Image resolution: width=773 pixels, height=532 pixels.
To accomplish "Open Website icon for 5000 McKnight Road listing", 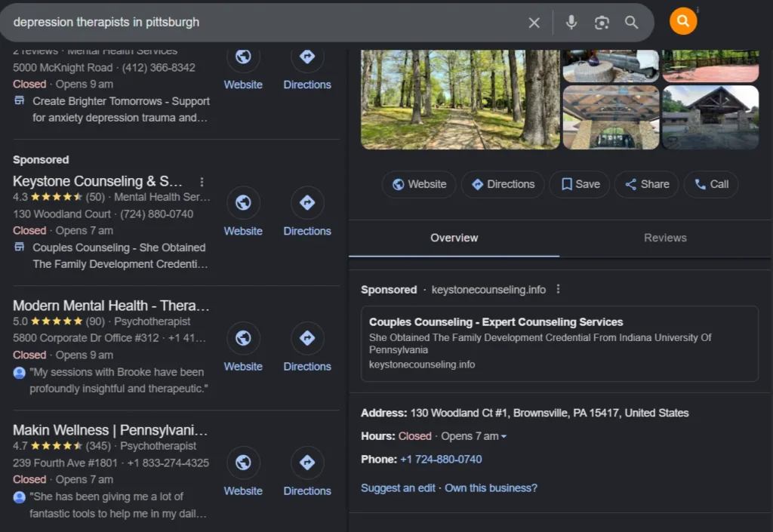I will [x=243, y=58].
